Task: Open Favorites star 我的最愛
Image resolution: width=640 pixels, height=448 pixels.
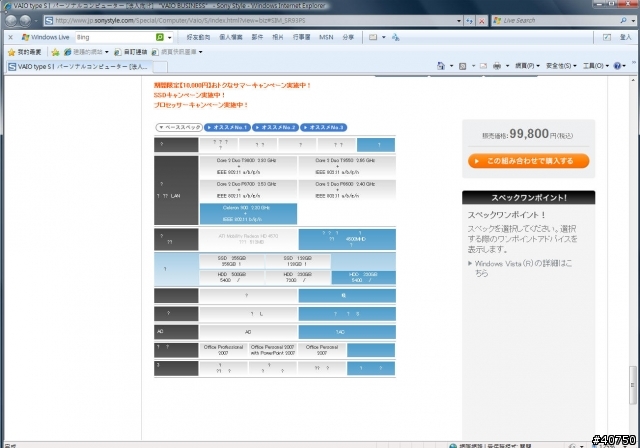Action: click(24, 52)
